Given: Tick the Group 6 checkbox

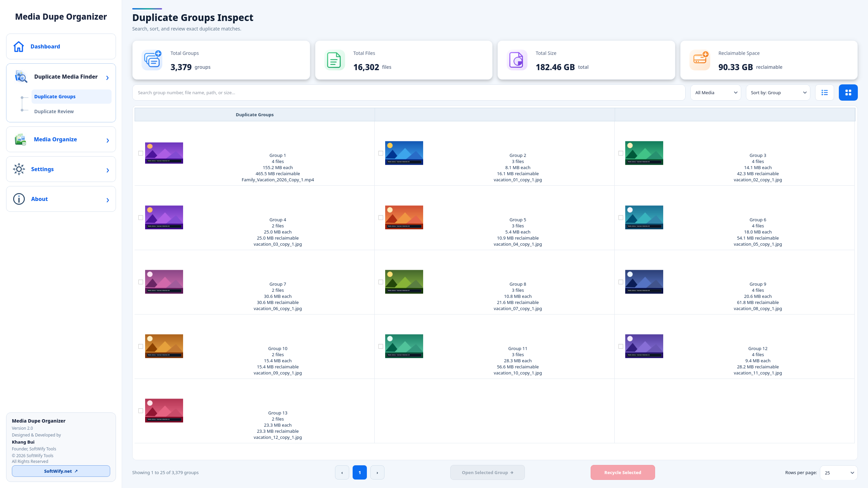Looking at the screenshot, I should 621,218.
